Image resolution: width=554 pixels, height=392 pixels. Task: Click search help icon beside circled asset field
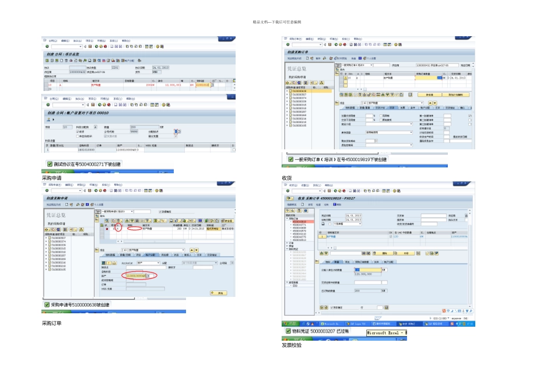point(148,276)
